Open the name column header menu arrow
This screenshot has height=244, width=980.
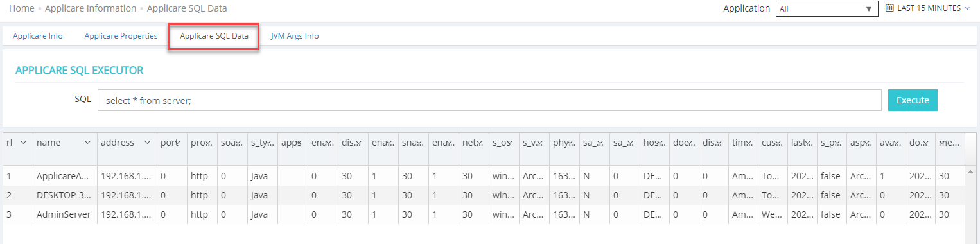pyautogui.click(x=88, y=143)
